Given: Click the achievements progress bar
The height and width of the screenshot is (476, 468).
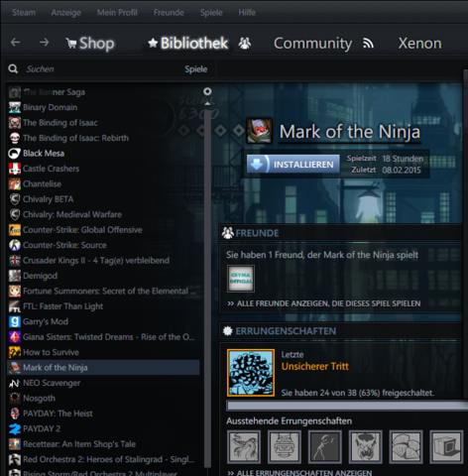Looking at the screenshot, I should pos(347,406).
